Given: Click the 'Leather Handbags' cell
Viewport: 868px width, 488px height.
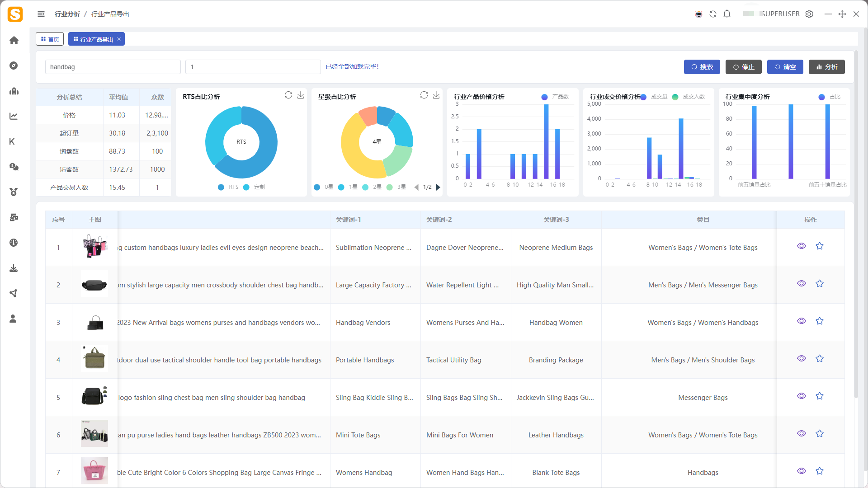Looking at the screenshot, I should pyautogui.click(x=556, y=435).
